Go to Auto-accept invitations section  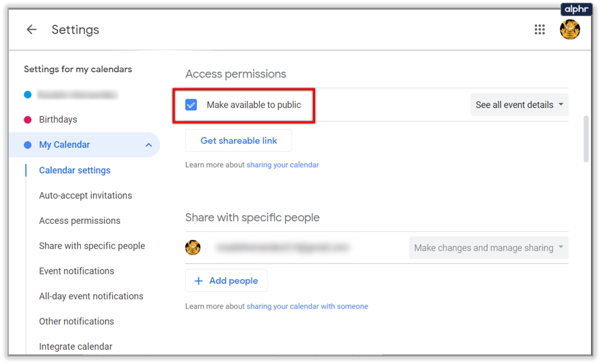(x=86, y=195)
